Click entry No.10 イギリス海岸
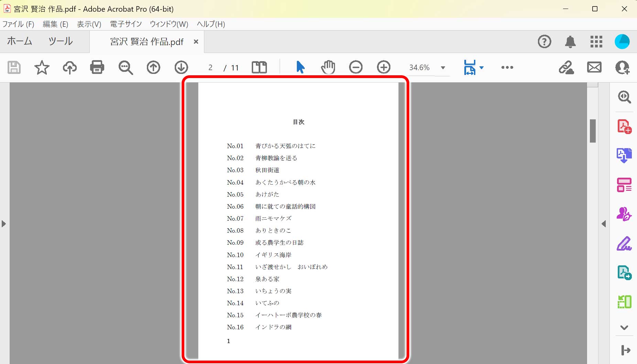The image size is (637, 364). click(259, 255)
